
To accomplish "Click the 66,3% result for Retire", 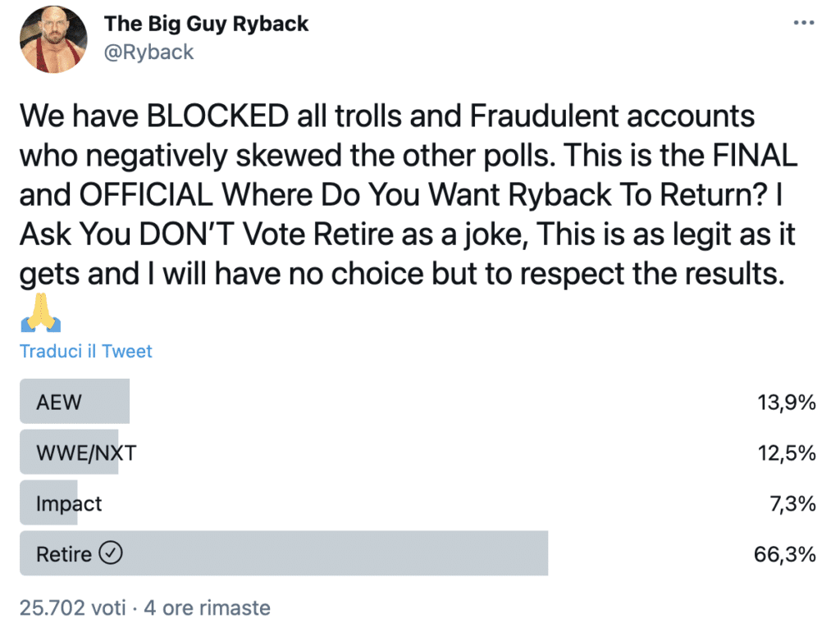I will (x=785, y=554).
